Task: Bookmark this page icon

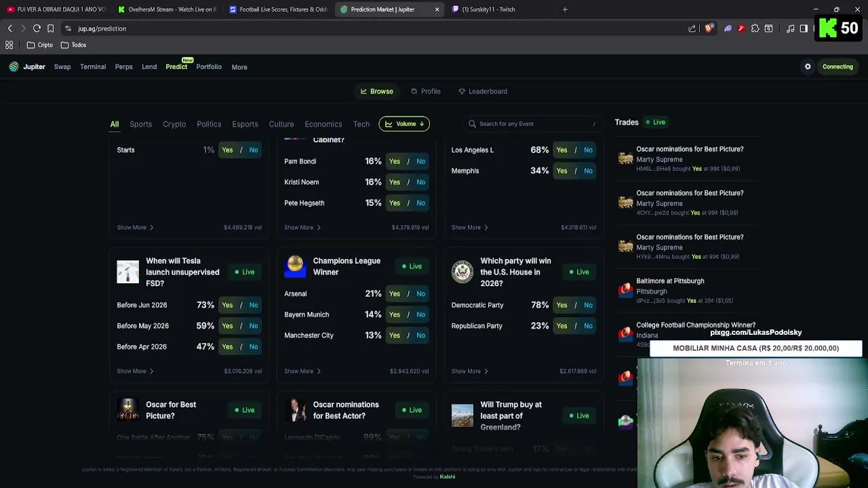Action: tap(50, 28)
